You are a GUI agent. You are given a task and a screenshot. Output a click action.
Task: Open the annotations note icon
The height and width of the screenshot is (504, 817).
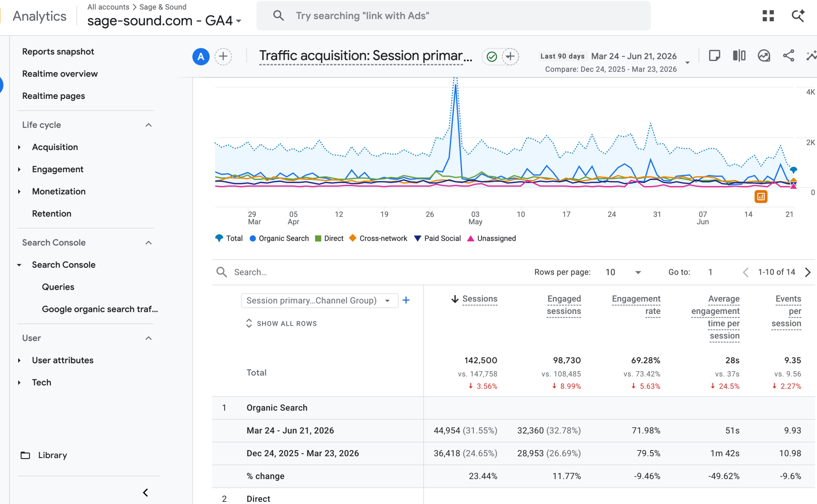(x=714, y=56)
